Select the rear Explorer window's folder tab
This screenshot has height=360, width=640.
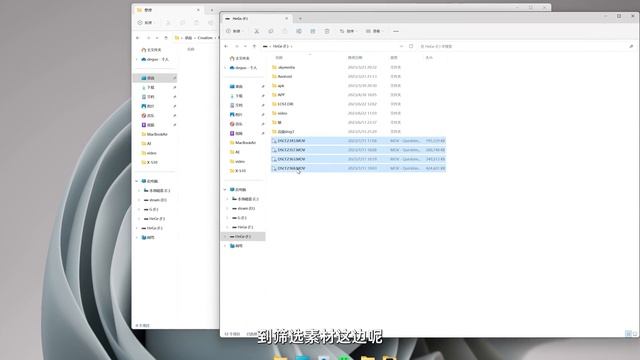tap(168, 10)
